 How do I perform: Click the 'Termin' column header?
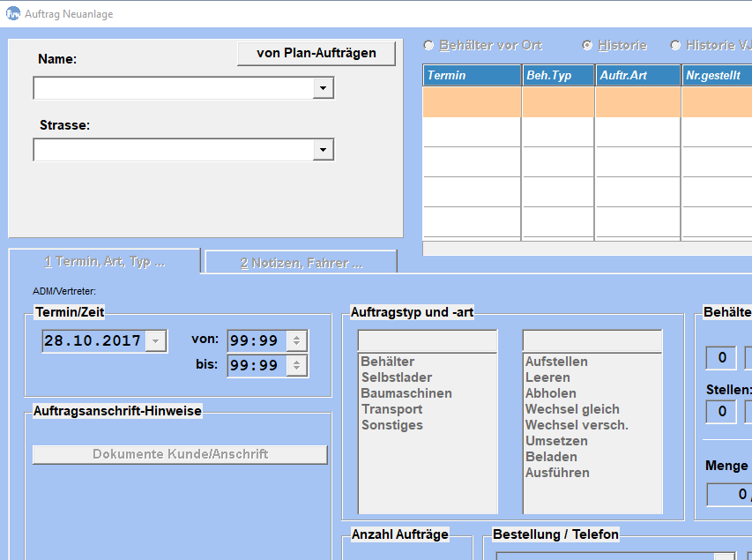click(x=472, y=76)
